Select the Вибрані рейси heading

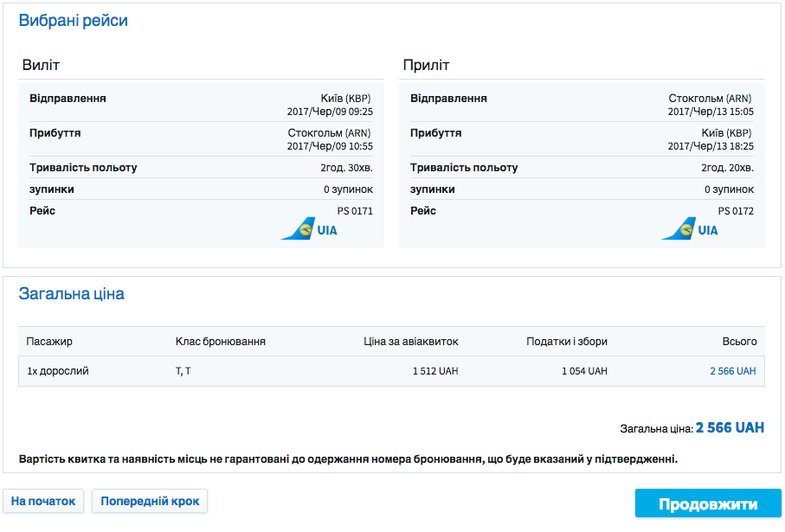(73, 21)
